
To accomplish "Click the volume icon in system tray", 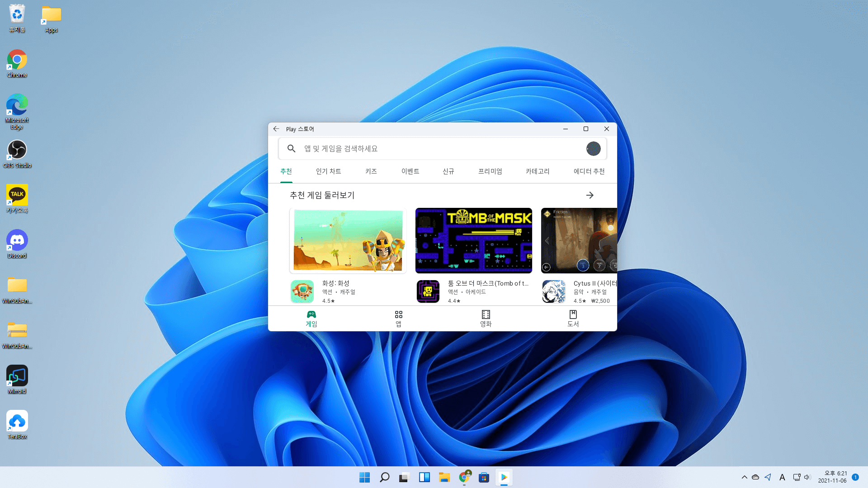I will point(807,477).
